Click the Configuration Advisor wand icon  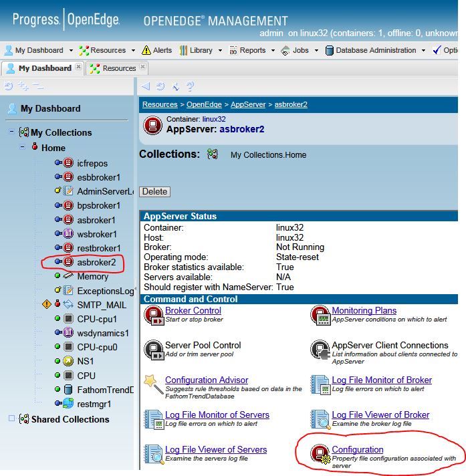coord(154,384)
